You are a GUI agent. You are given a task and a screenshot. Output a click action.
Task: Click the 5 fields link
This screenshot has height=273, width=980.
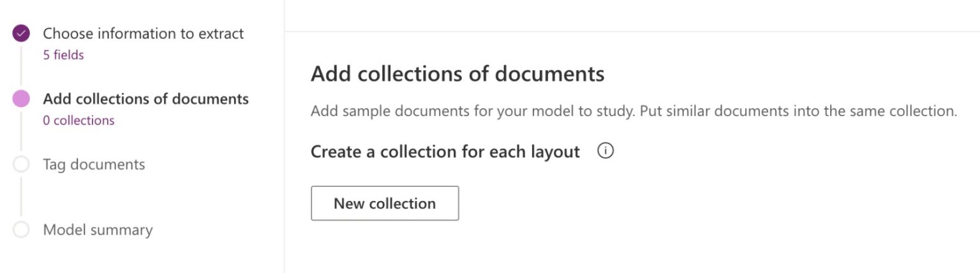point(63,55)
